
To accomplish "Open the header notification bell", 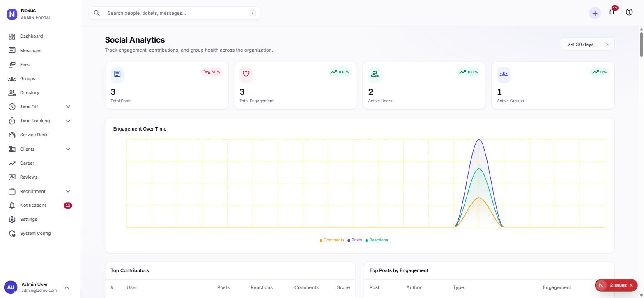I will pyautogui.click(x=612, y=12).
